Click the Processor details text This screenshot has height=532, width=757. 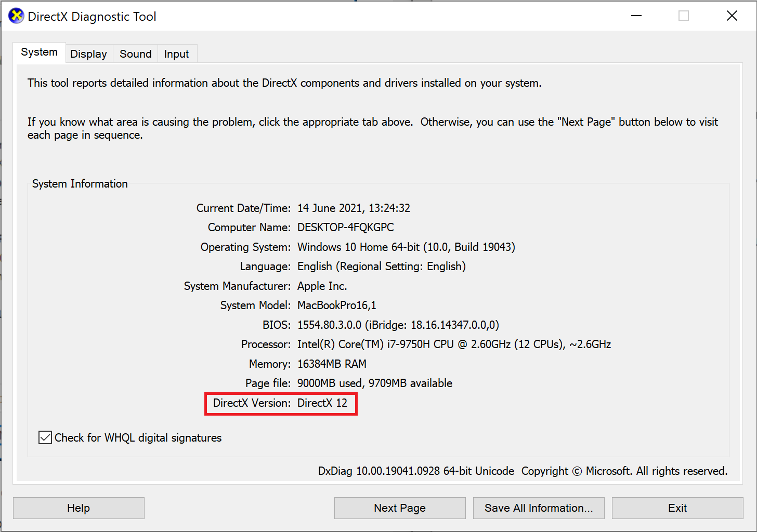coord(454,344)
